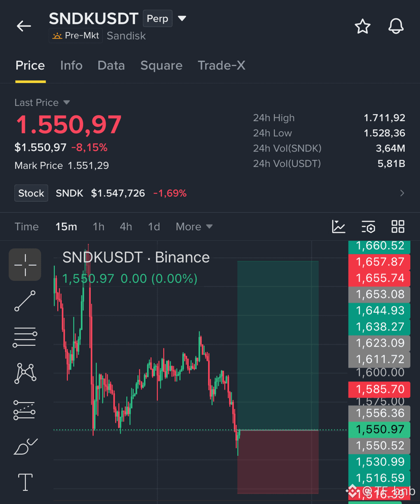Image resolution: width=420 pixels, height=504 pixels.
Task: Open chart settings list icon
Action: click(368, 227)
